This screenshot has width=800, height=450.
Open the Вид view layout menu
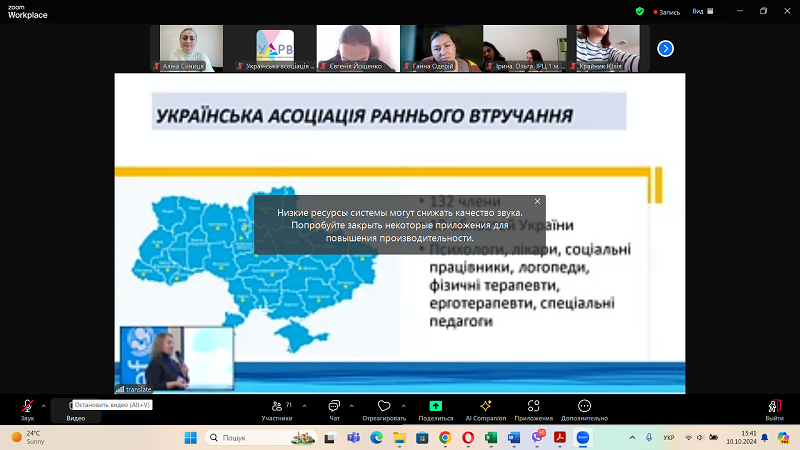click(x=703, y=11)
